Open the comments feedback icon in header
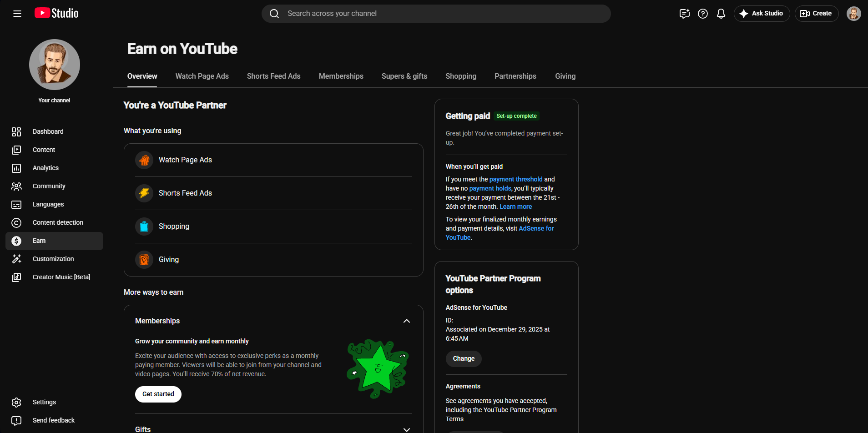Screen dimensions: 868x433 click(x=685, y=14)
